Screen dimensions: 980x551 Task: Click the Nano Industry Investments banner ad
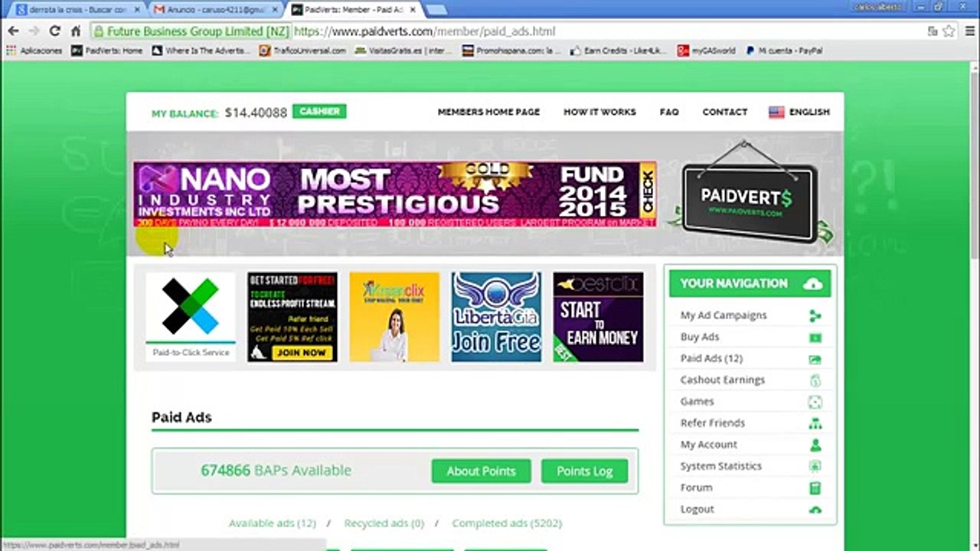[x=395, y=194]
